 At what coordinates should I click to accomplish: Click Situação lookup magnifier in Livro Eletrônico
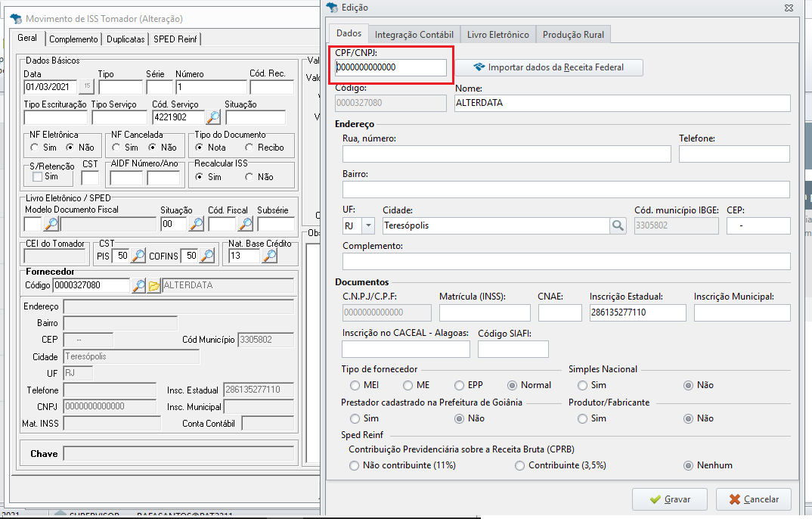[197, 224]
